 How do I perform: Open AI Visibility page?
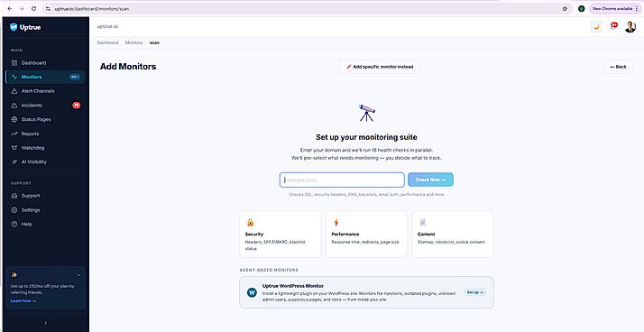point(45,161)
